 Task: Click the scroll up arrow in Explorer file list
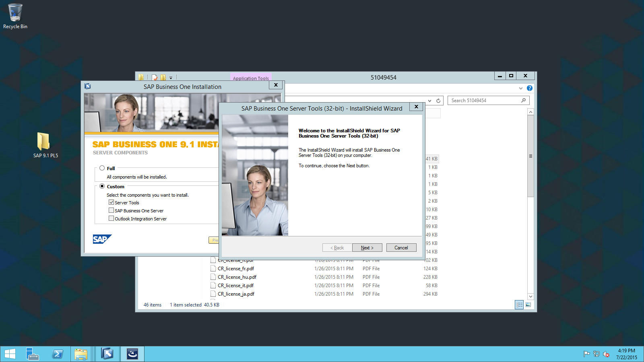530,112
